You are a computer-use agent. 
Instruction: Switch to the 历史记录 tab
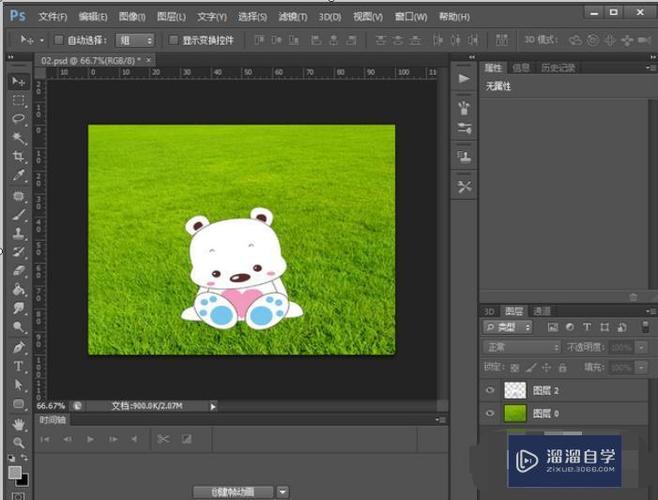point(558,68)
